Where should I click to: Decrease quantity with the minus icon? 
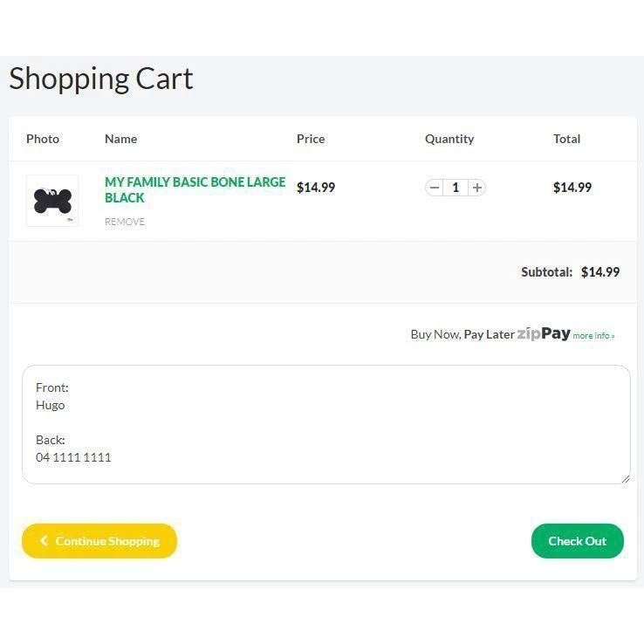[x=435, y=188]
